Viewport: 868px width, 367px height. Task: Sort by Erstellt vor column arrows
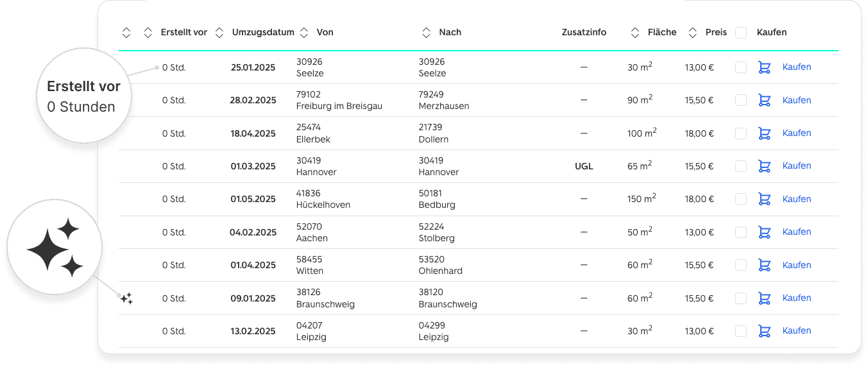pos(148,33)
